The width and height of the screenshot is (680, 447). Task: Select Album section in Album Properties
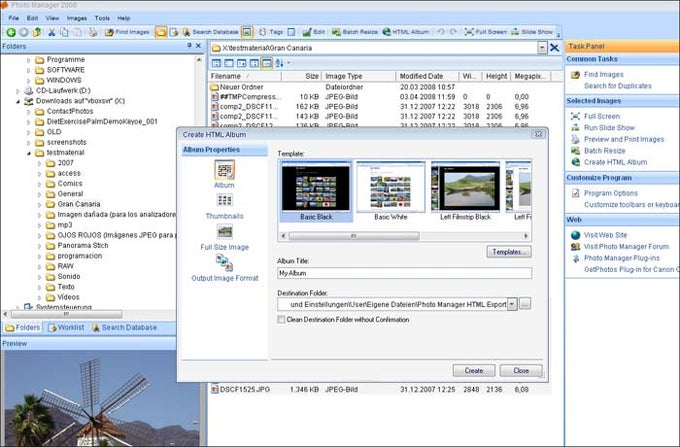click(224, 174)
